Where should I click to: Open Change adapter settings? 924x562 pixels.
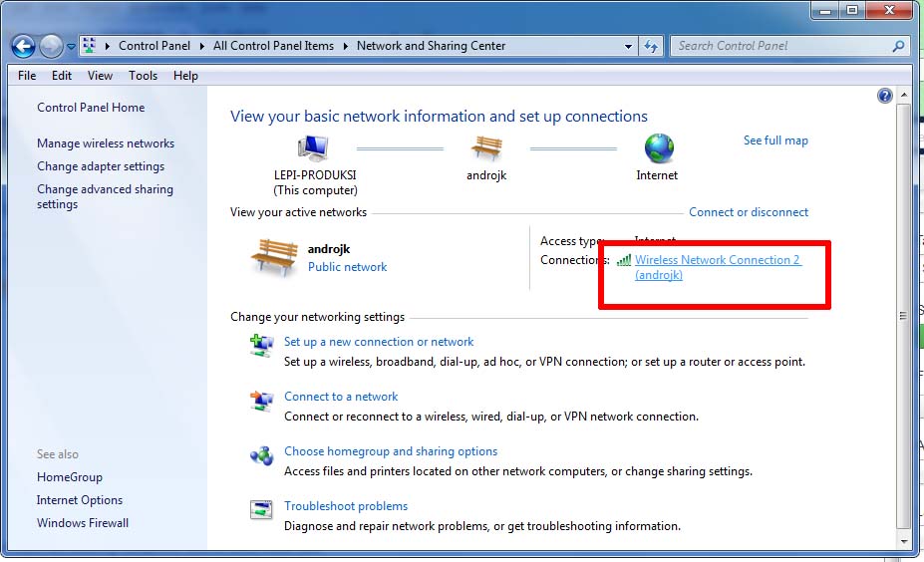[x=101, y=166]
